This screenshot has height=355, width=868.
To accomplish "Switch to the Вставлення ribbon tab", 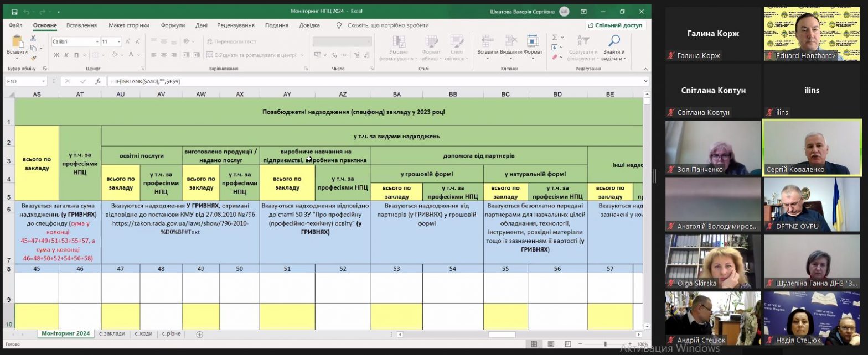I will tap(81, 25).
